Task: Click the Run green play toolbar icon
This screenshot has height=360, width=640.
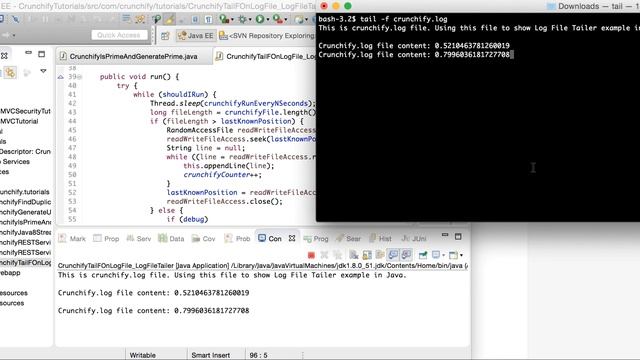Action: [x=260, y=19]
